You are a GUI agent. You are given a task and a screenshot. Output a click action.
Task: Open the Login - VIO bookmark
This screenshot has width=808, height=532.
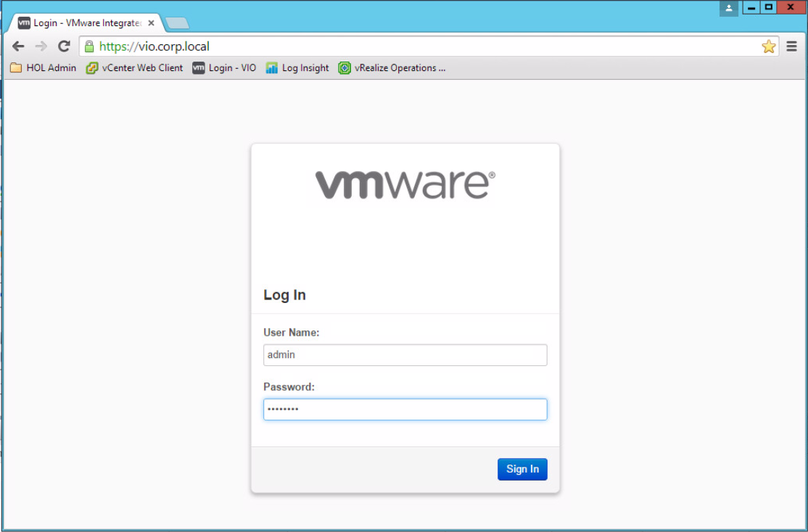[x=224, y=68]
